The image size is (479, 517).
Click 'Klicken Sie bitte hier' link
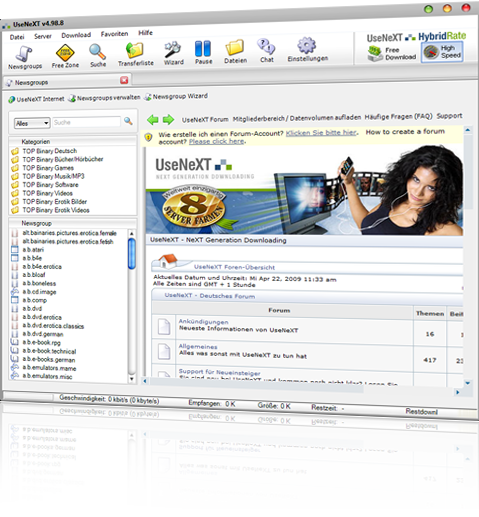tap(321, 133)
